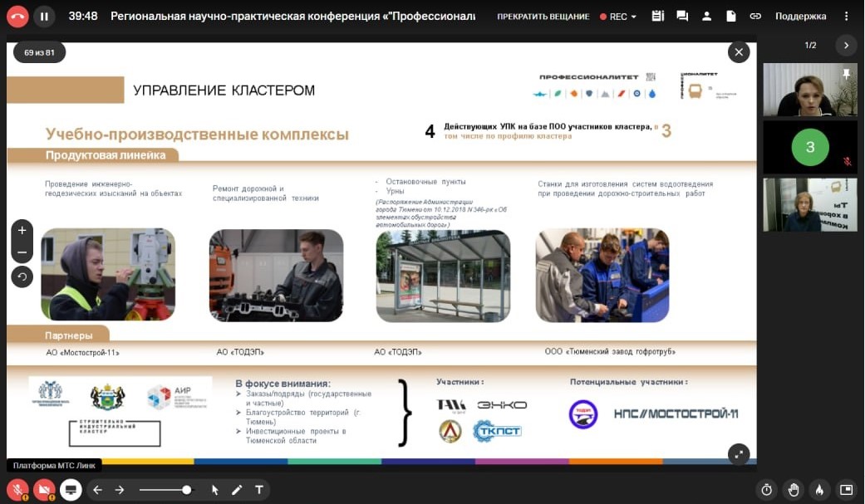Open the timer stopwatch icon

pos(767,490)
